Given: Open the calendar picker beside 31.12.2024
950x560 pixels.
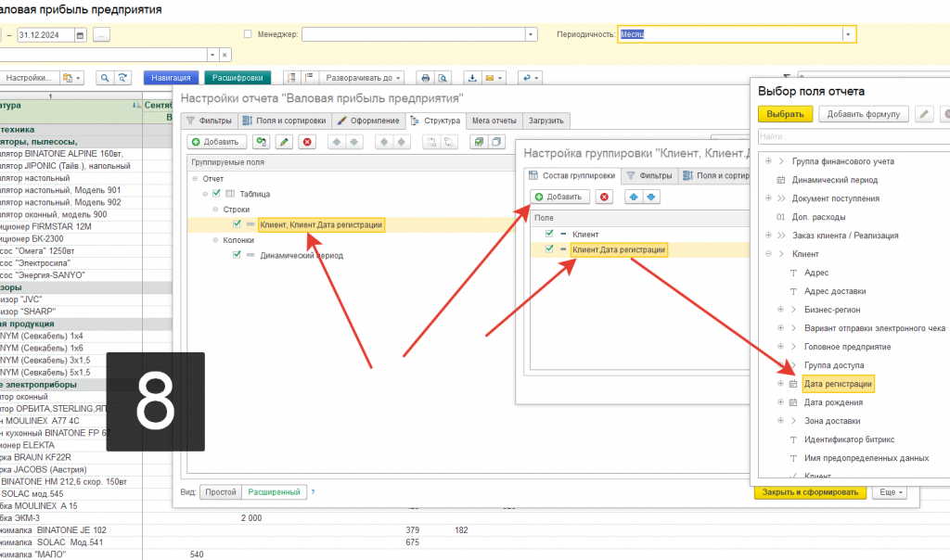Looking at the screenshot, I should 80,35.
